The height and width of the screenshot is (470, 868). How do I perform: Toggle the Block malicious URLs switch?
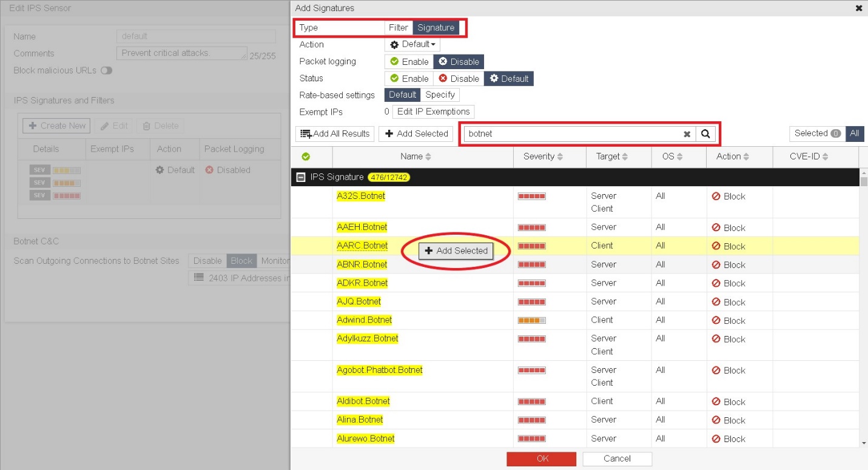pos(107,70)
